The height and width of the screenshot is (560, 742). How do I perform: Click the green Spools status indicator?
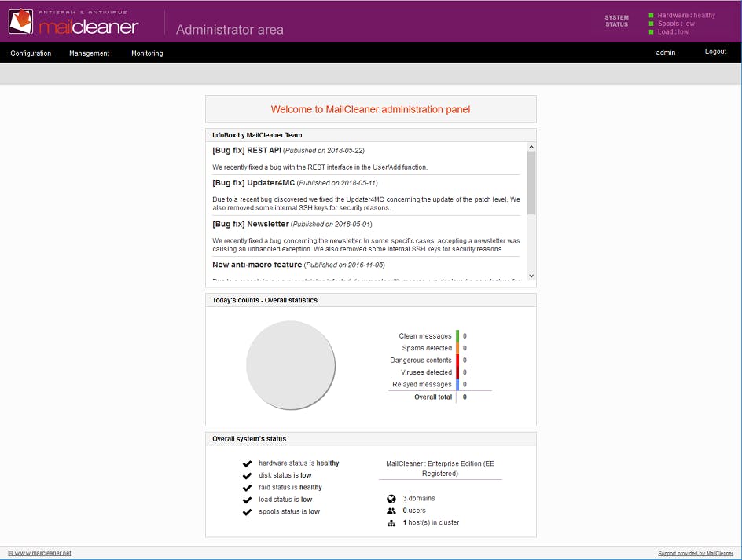coord(651,24)
